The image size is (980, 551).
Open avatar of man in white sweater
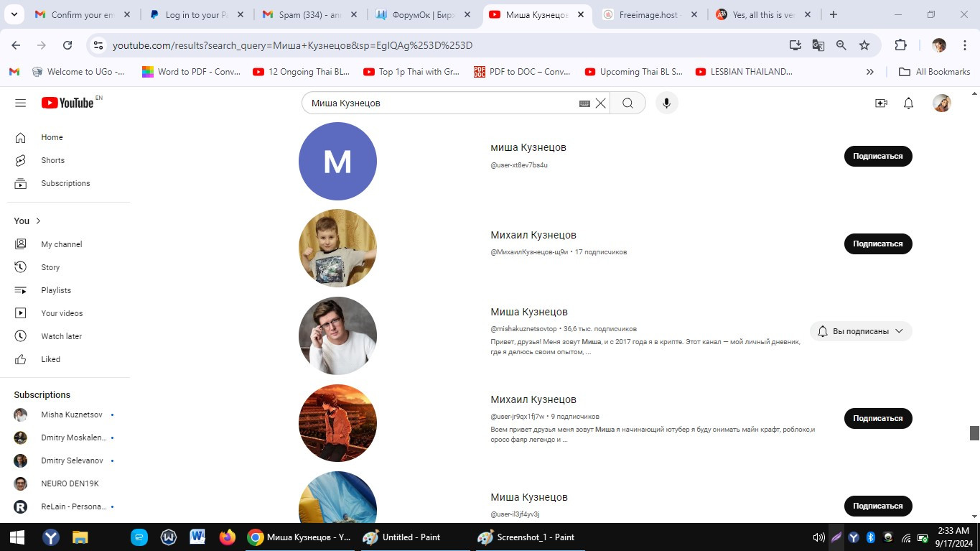[337, 335]
